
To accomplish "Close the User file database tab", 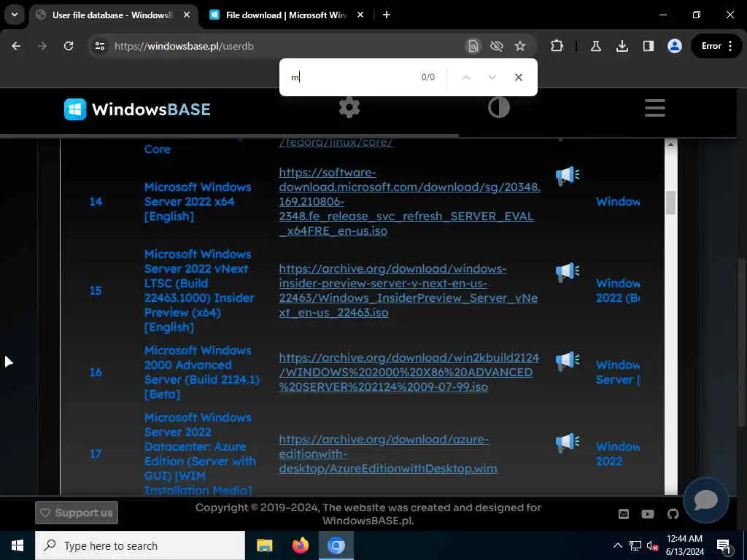I will 187,15.
